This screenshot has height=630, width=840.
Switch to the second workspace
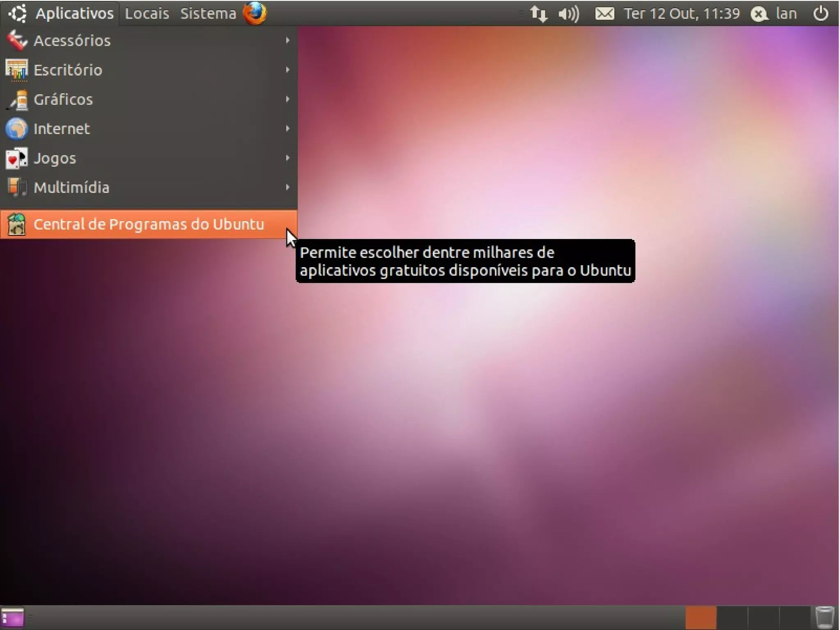tap(733, 617)
